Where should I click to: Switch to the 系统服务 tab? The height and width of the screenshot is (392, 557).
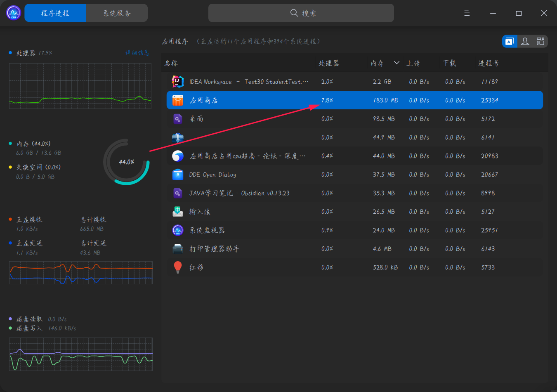tap(117, 13)
